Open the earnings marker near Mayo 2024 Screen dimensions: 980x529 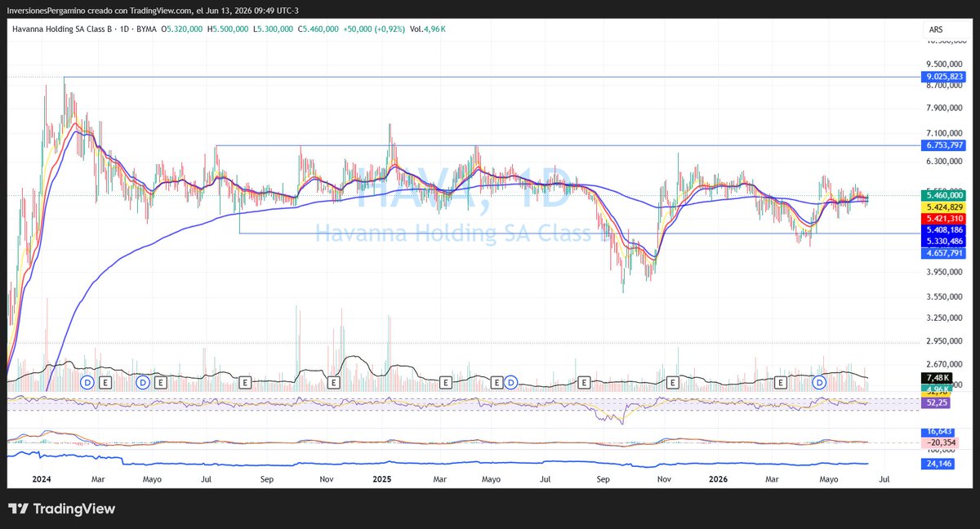click(x=161, y=382)
